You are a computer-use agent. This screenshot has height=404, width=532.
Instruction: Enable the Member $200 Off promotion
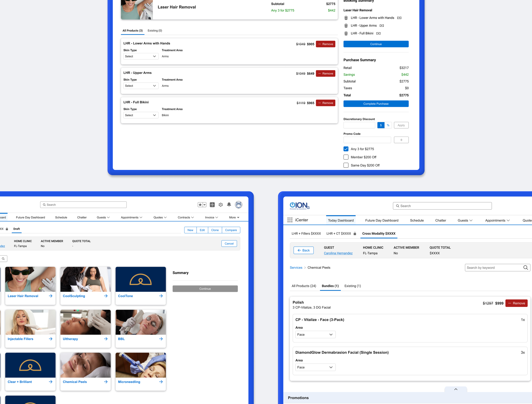(346, 157)
